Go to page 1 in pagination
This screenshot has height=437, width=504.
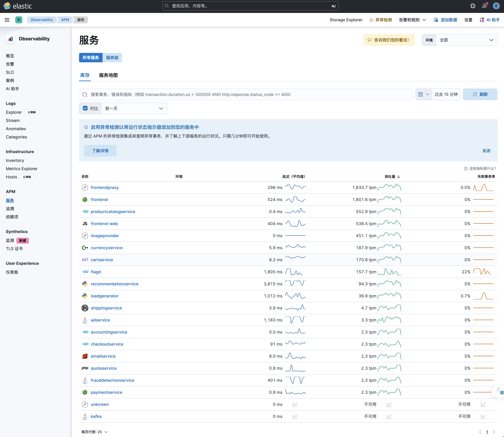487,432
